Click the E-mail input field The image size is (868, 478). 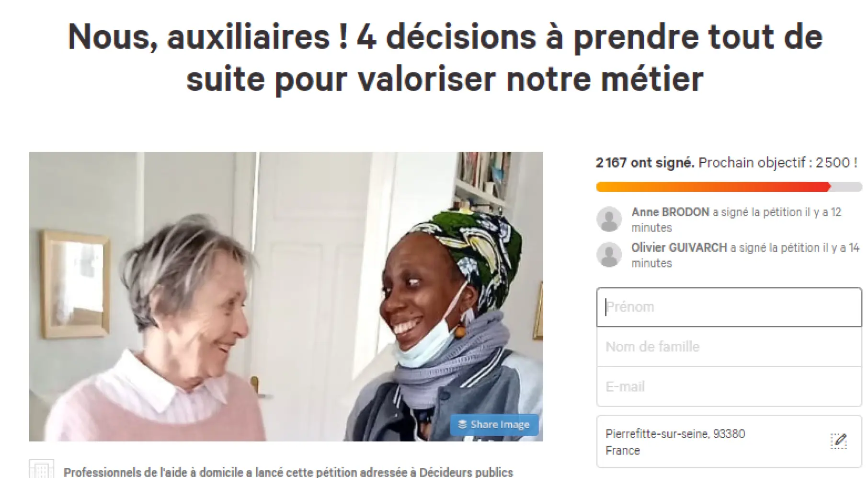pos(729,387)
